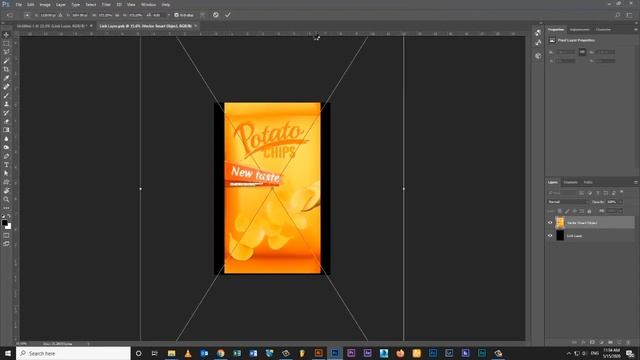This screenshot has width=640, height=360.
Task: Open the Filter menu
Action: (x=106, y=4)
